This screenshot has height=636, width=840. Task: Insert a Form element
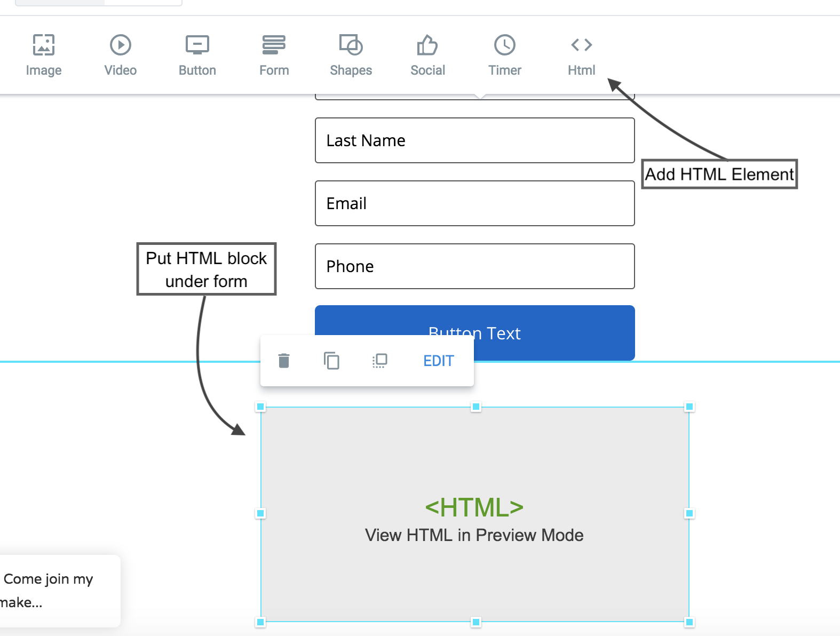point(274,54)
